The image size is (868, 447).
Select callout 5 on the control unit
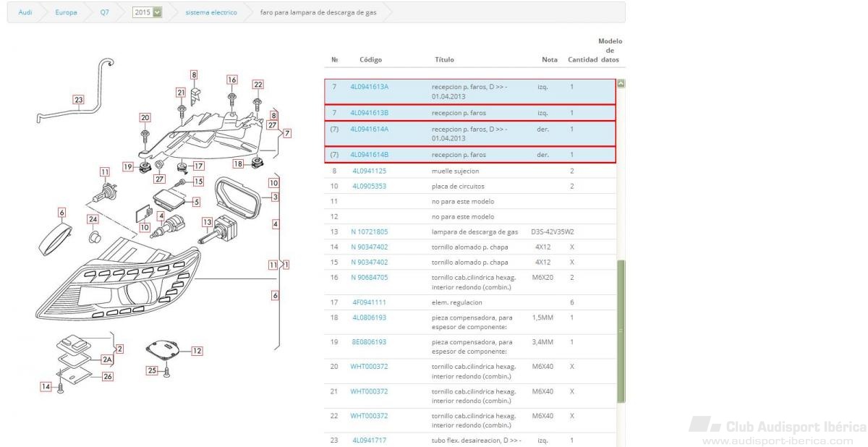point(196,202)
